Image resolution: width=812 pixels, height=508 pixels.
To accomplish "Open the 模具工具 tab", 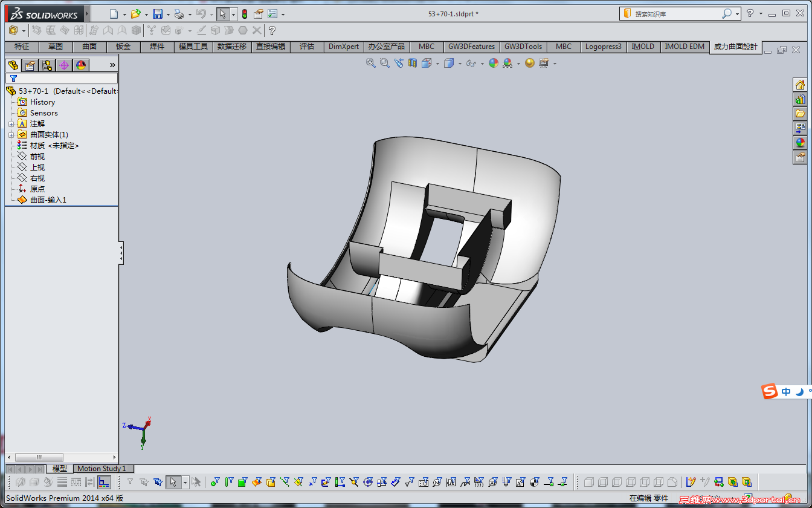I will click(x=193, y=47).
